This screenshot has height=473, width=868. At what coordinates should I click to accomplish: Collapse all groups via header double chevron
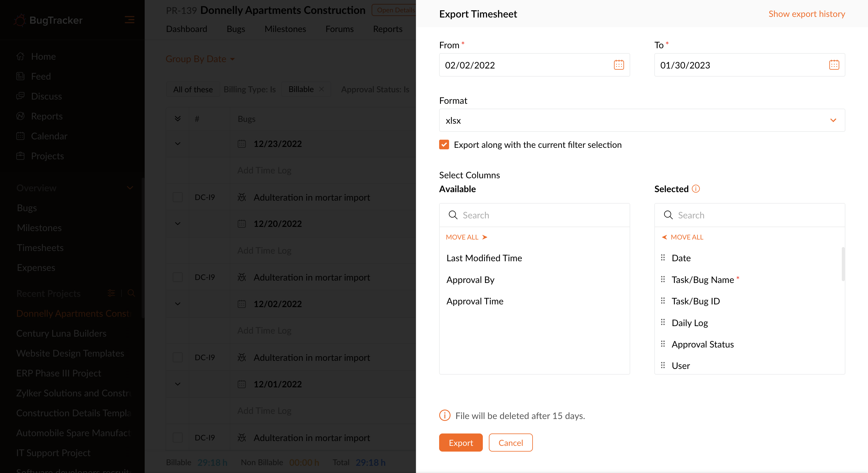click(x=178, y=119)
